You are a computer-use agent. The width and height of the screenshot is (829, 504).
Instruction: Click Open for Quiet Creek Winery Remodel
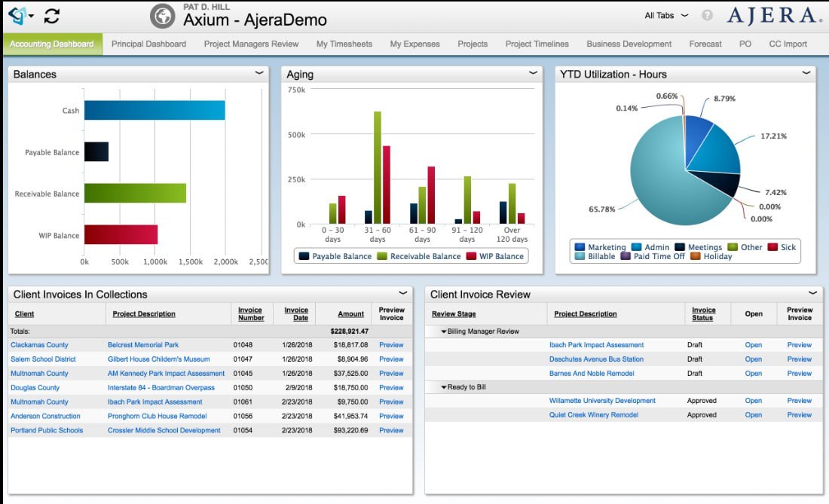pyautogui.click(x=754, y=415)
